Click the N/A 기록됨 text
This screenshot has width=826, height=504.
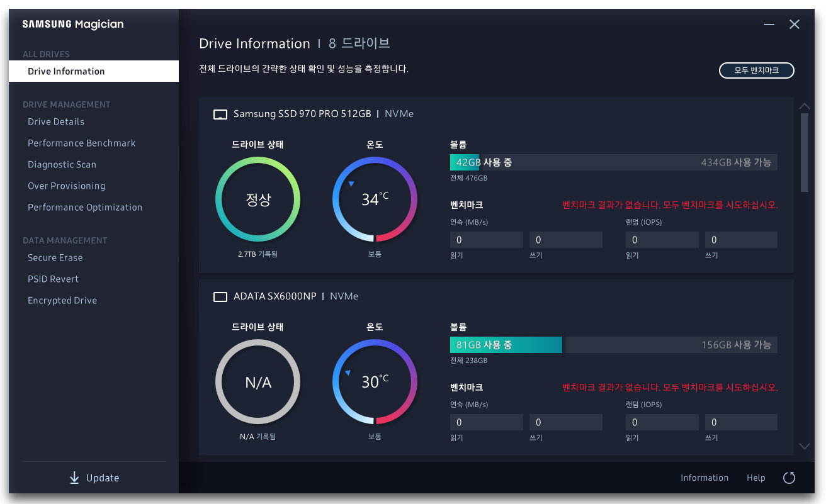click(258, 437)
